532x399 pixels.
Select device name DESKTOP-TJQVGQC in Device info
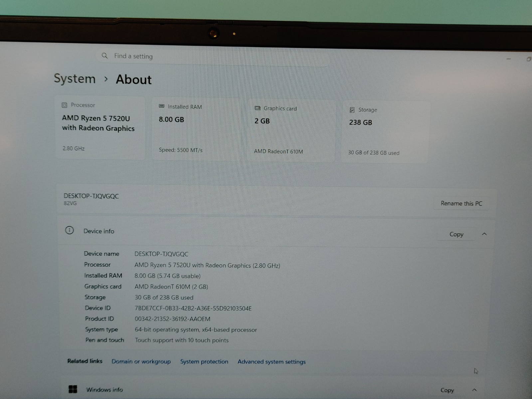[x=161, y=254]
